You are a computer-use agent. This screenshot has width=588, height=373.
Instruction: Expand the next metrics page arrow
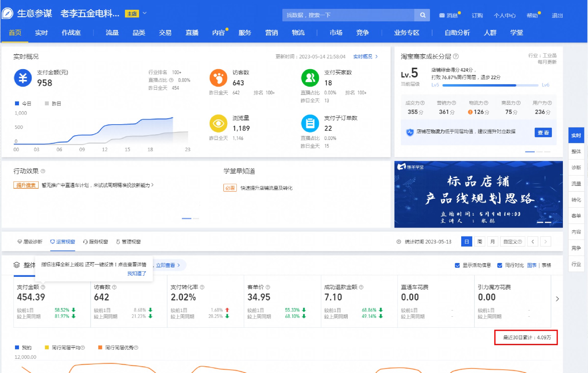click(558, 299)
